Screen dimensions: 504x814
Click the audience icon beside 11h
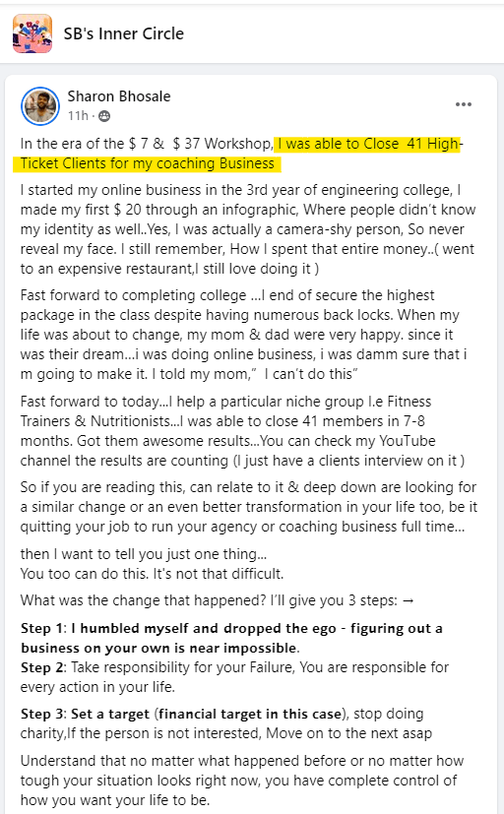(104, 116)
